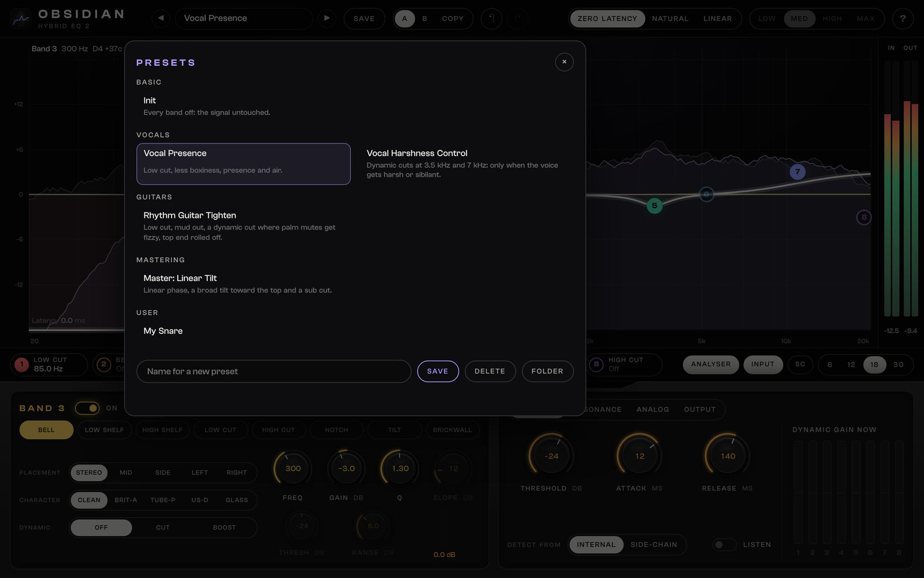924x578 pixels.
Task: Set dynamic mode to Cut
Action: [x=163, y=528]
